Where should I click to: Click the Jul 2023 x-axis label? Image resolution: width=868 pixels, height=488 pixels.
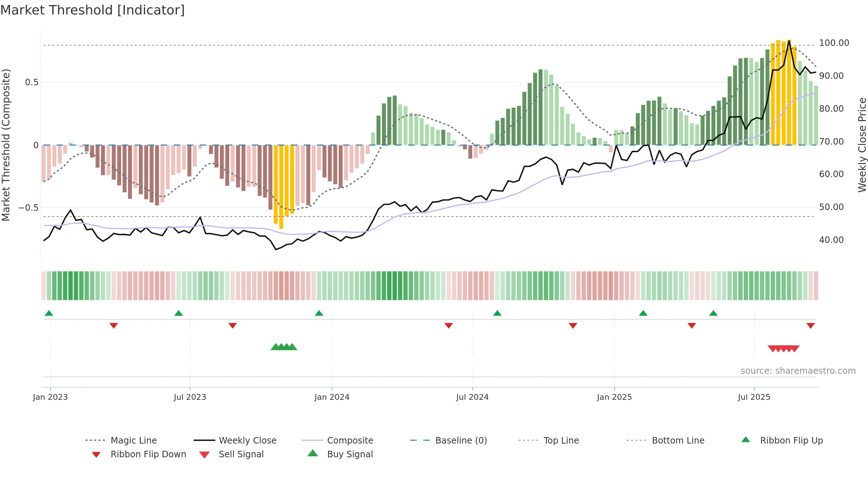(190, 397)
